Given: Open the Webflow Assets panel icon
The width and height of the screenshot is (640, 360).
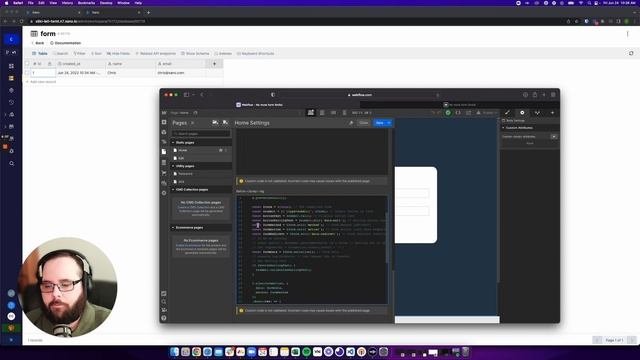Looking at the screenshot, I should [164, 183].
